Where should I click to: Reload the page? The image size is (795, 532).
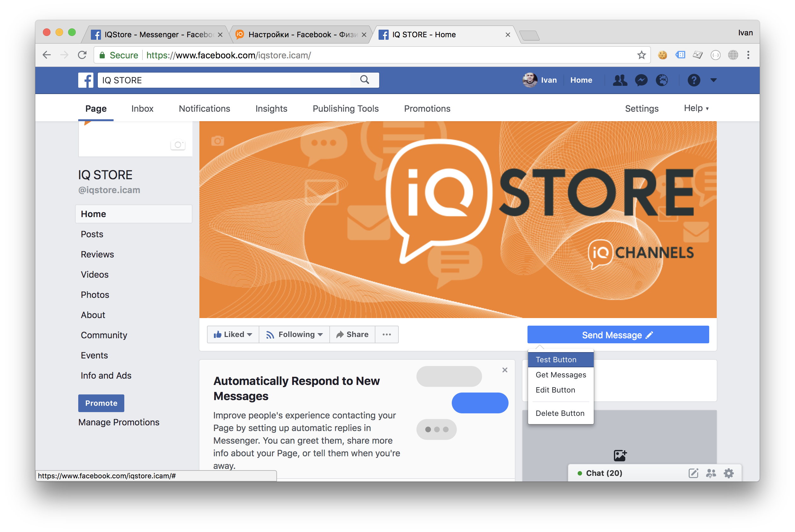tap(82, 55)
